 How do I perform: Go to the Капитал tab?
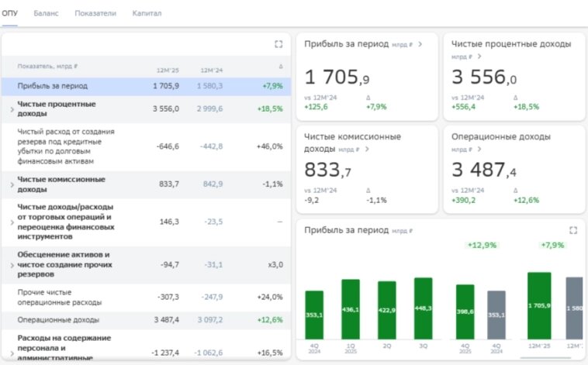click(147, 13)
